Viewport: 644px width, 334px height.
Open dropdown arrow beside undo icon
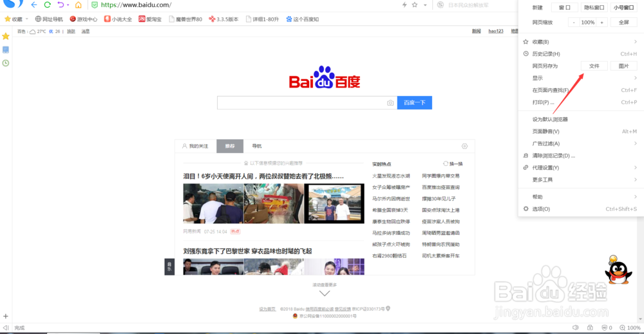point(68,5)
